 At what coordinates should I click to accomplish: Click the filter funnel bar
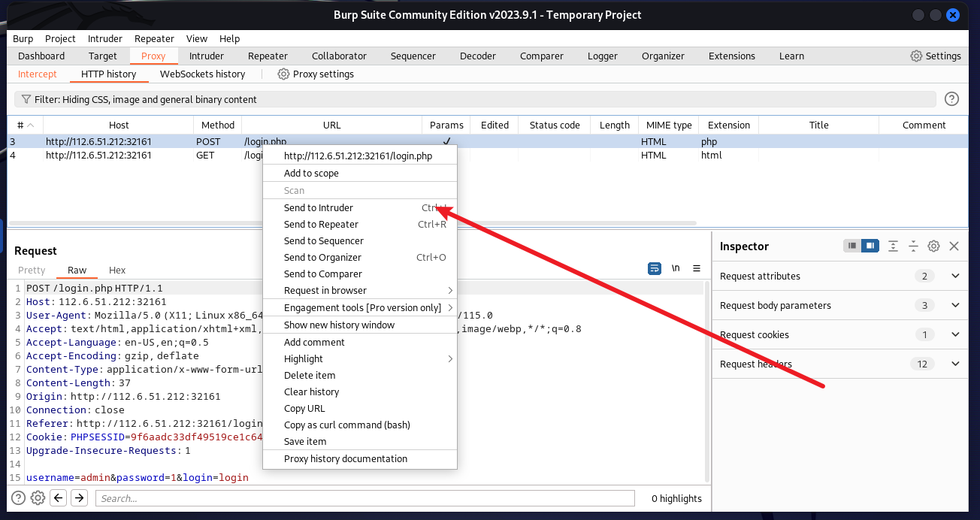(x=475, y=99)
